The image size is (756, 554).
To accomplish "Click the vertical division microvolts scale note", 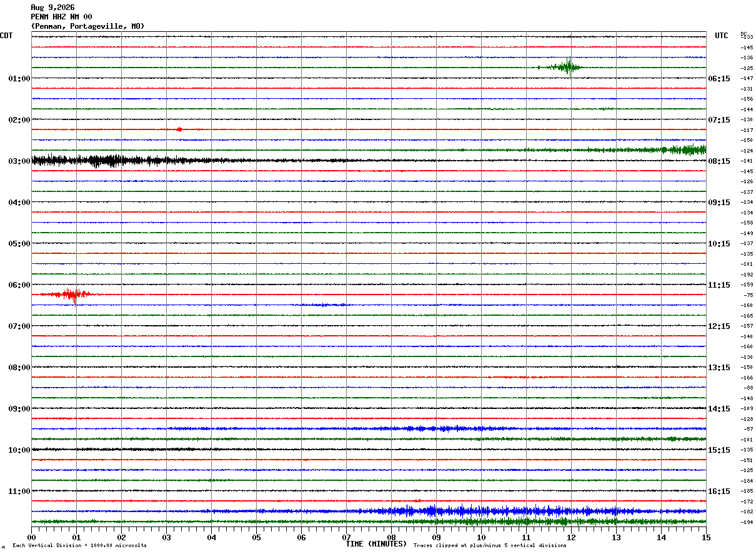I will 79,546.
